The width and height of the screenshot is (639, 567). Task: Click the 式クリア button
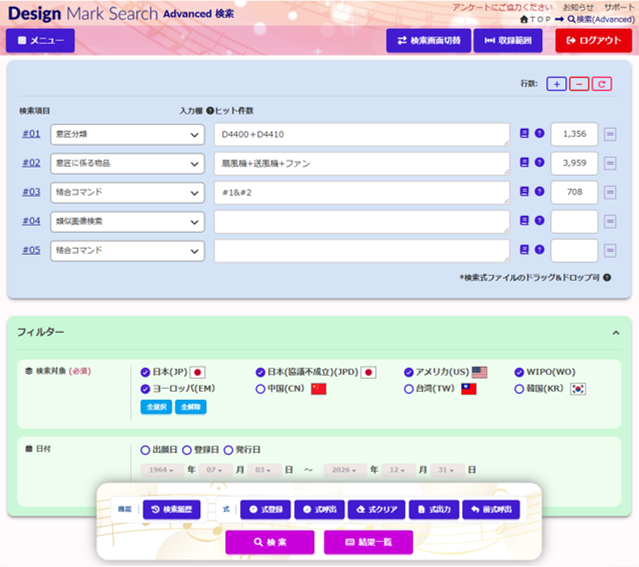[377, 510]
